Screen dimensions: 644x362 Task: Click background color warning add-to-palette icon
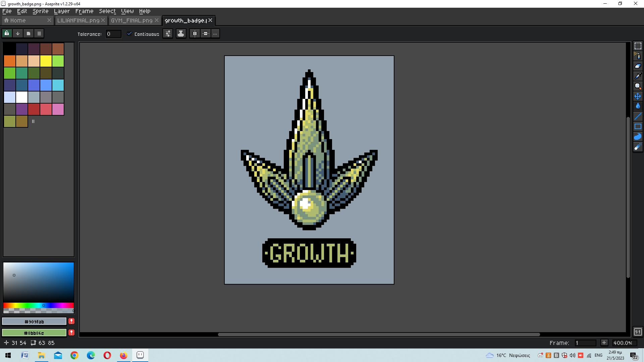tap(71, 333)
